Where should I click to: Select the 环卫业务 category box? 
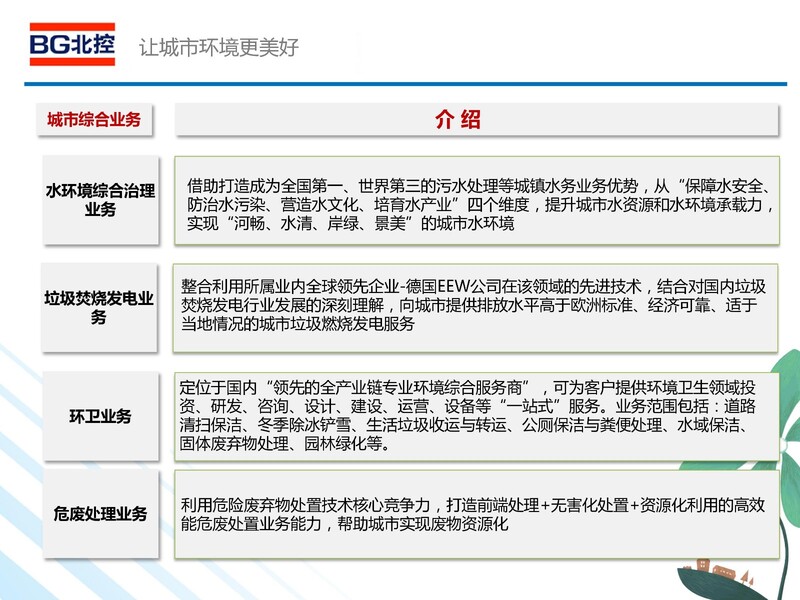pyautogui.click(x=100, y=415)
